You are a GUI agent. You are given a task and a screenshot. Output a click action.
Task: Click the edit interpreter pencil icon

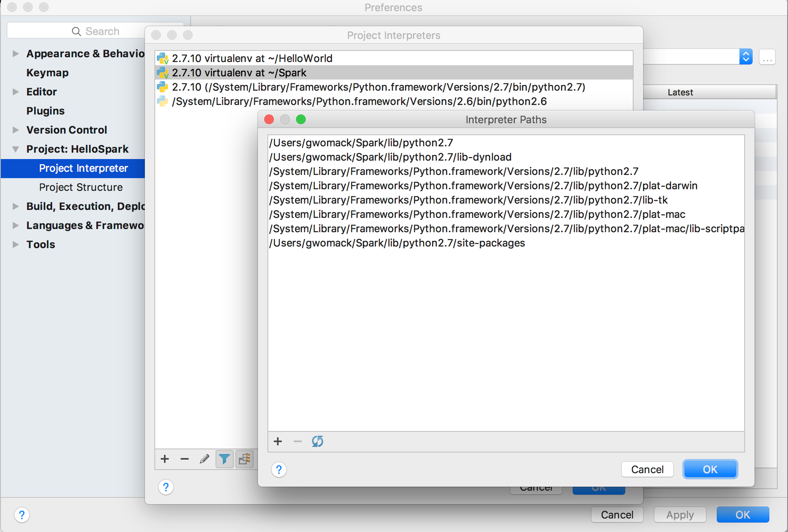coord(205,459)
